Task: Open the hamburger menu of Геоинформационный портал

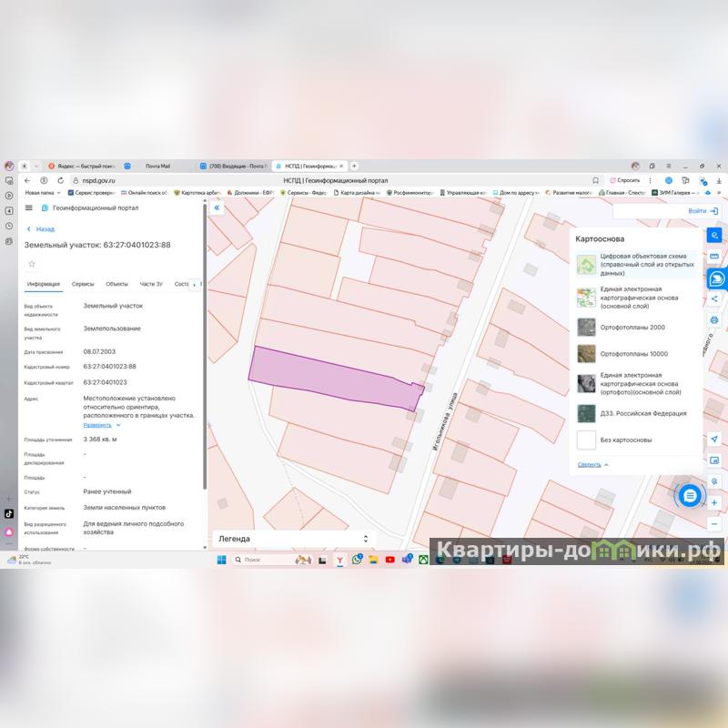Action: tap(28, 208)
